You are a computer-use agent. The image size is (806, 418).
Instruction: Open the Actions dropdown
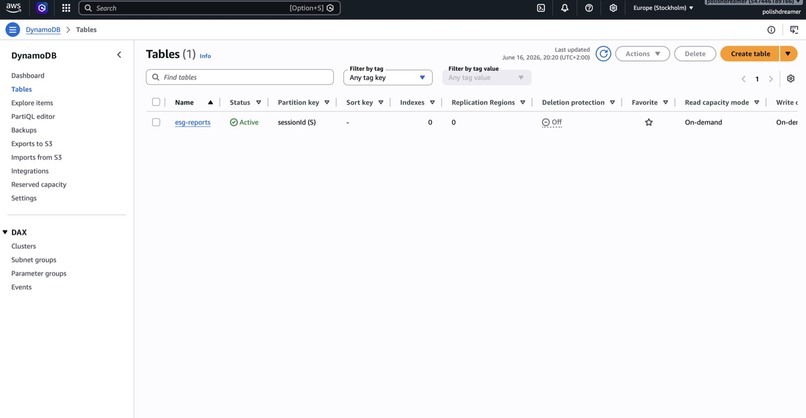pyautogui.click(x=643, y=53)
